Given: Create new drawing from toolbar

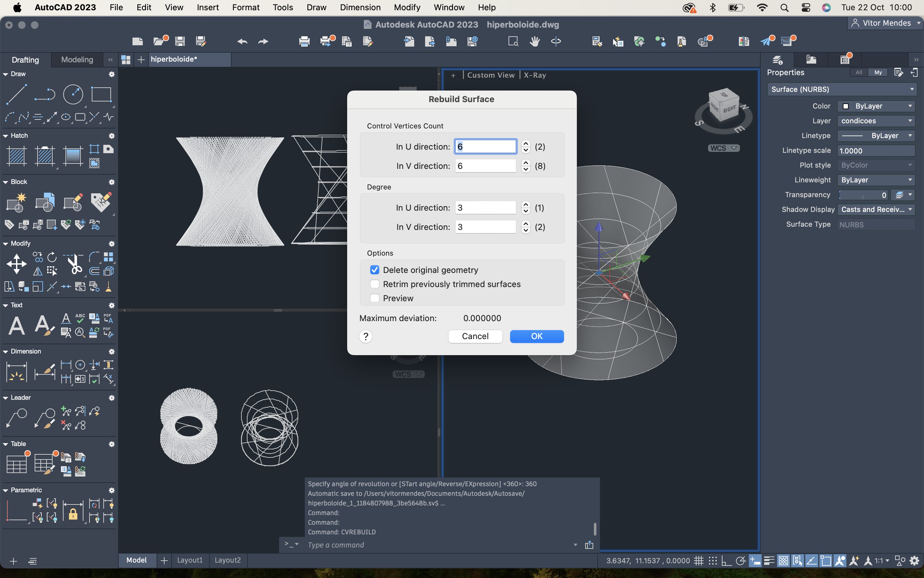Looking at the screenshot, I should [x=137, y=41].
